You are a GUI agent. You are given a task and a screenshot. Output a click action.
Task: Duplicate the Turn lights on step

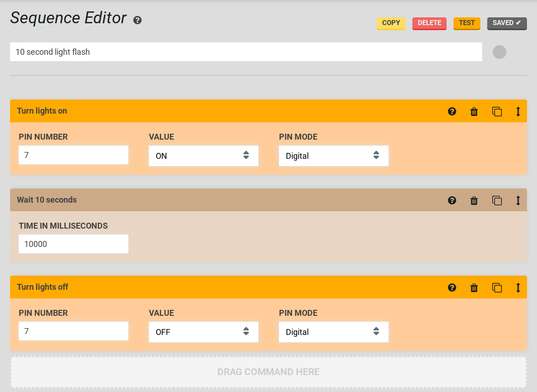(x=497, y=111)
